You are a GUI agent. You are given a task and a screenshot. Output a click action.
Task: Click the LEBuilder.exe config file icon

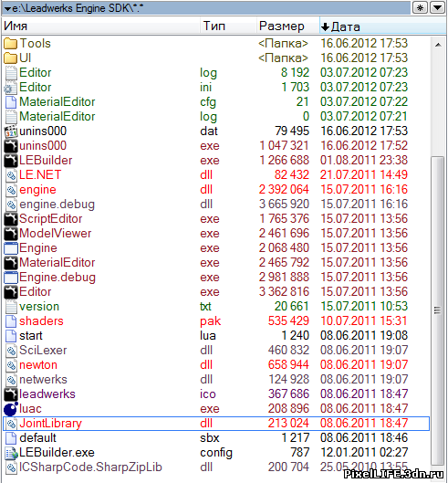click(x=11, y=453)
